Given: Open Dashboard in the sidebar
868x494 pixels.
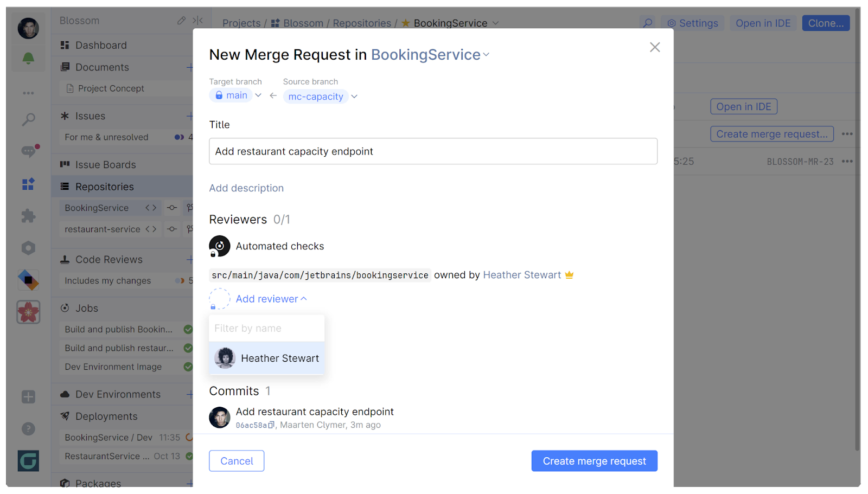Looking at the screenshot, I should click(x=101, y=45).
